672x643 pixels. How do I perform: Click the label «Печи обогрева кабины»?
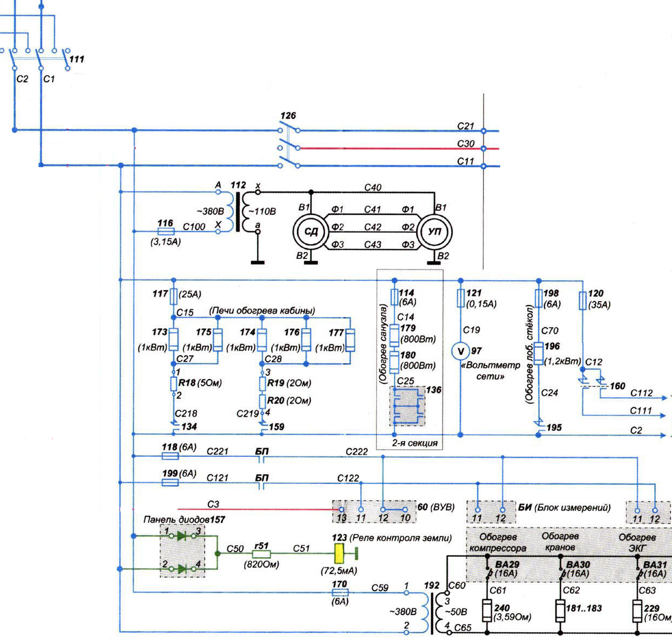click(x=263, y=311)
